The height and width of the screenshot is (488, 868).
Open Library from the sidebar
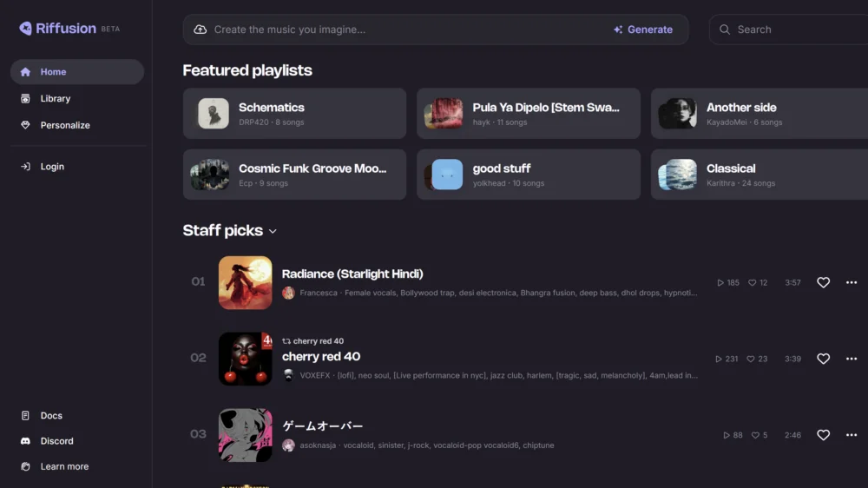coord(55,99)
